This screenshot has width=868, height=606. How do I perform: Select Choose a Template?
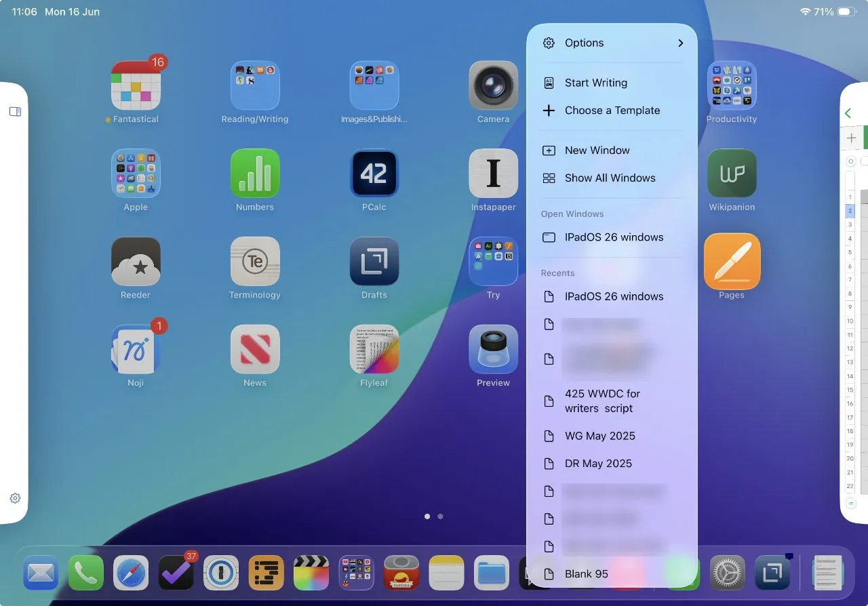(x=612, y=110)
